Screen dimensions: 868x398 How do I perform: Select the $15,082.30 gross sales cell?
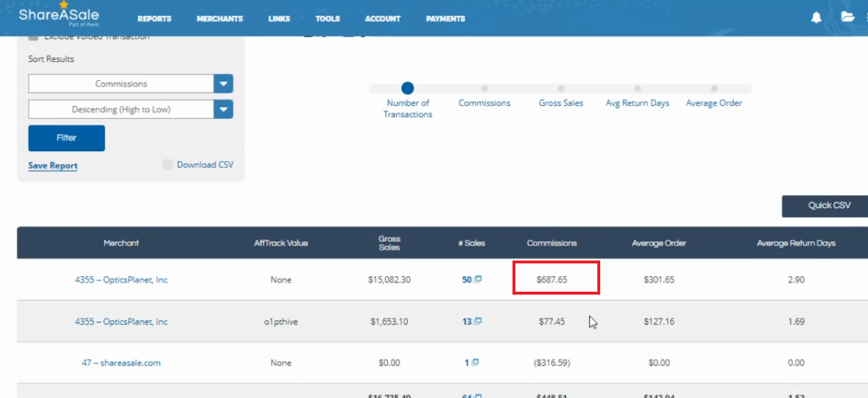click(390, 280)
